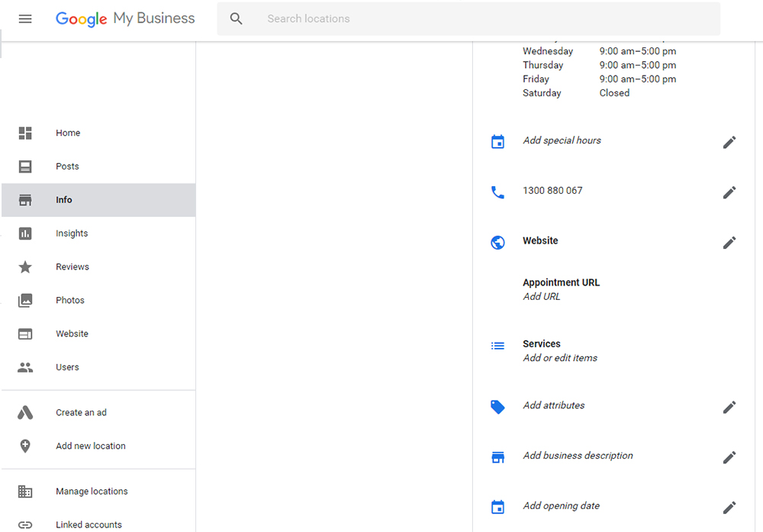763x532 pixels.
Task: Click the Photos sidebar icon
Action: tap(25, 300)
